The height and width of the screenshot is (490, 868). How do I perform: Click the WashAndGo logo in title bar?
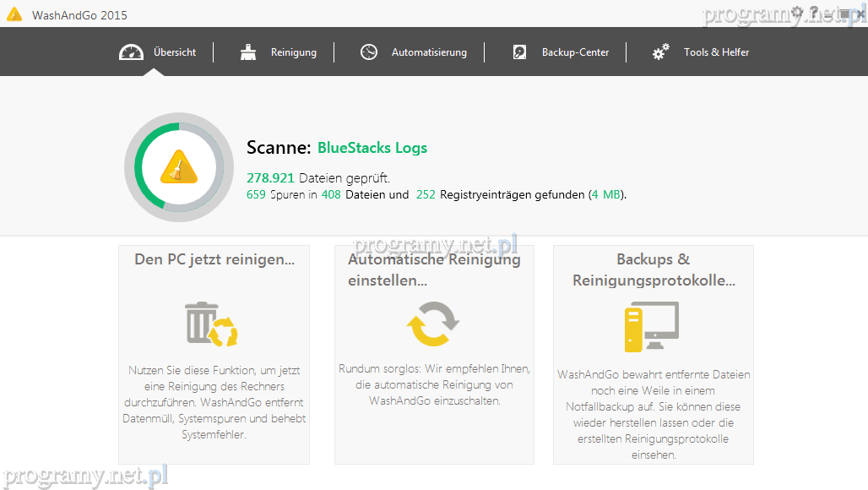pyautogui.click(x=14, y=15)
